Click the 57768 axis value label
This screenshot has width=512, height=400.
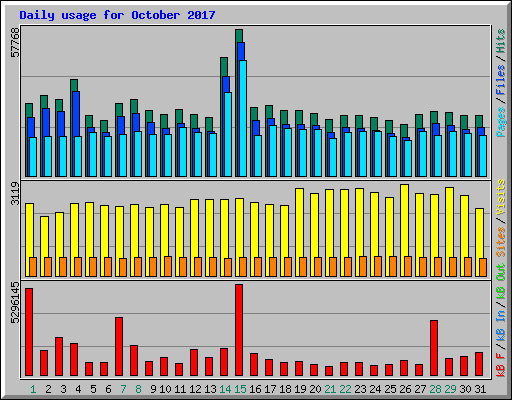[15, 42]
